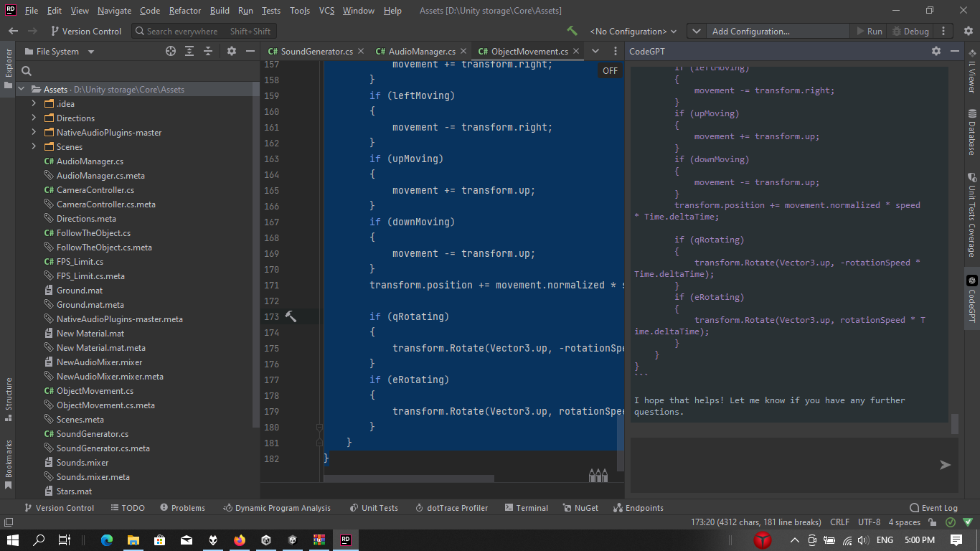Open the VCS menu
This screenshot has height=551, width=980.
pos(326,11)
